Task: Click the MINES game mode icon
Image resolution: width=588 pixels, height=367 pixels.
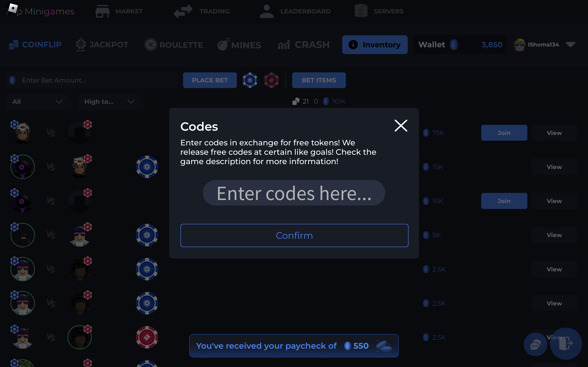Action: [223, 44]
